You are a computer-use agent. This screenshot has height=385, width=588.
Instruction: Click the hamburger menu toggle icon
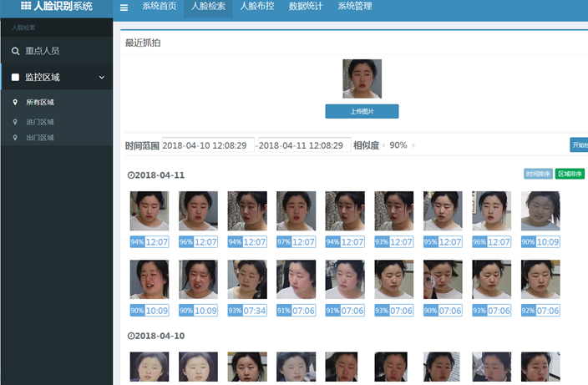point(124,8)
